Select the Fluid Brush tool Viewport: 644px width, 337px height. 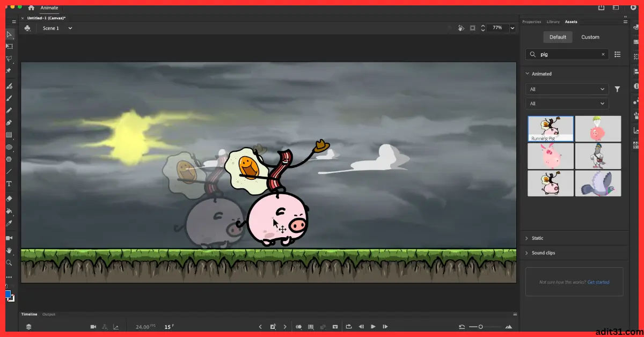coord(9,86)
